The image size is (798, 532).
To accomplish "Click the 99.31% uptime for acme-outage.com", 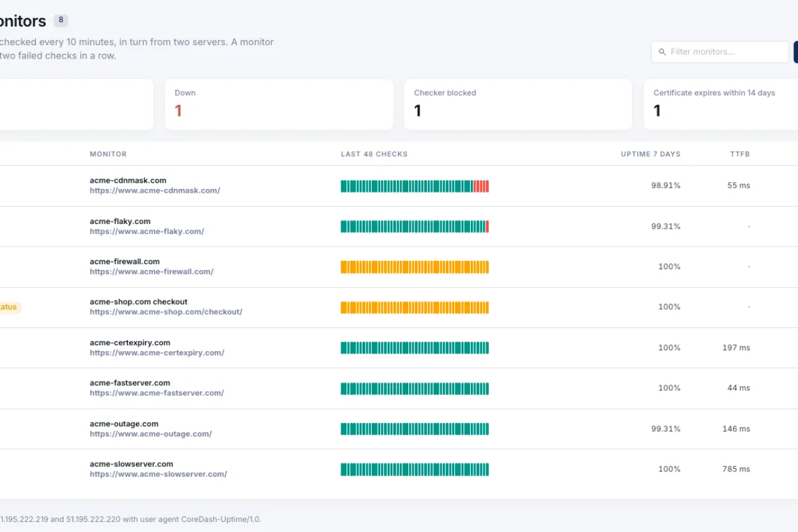I will pos(666,429).
